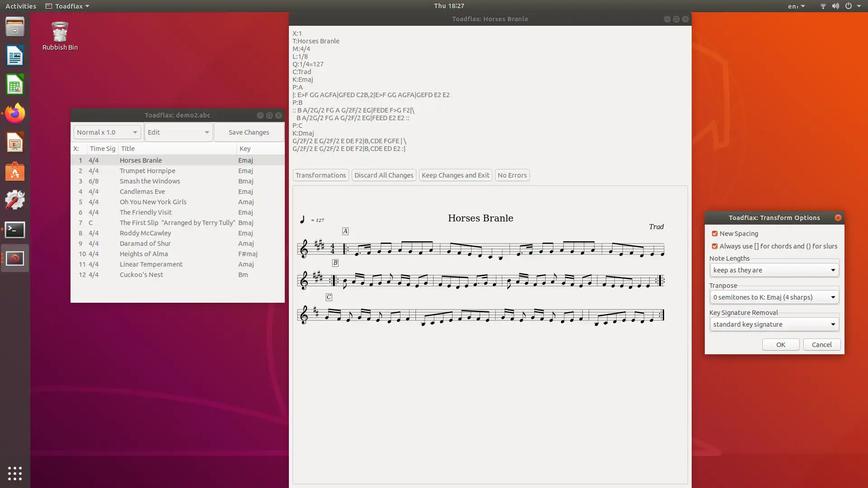The width and height of the screenshot is (868, 488).
Task: Toggle the New Spacing checkbox on
Action: [x=714, y=233]
